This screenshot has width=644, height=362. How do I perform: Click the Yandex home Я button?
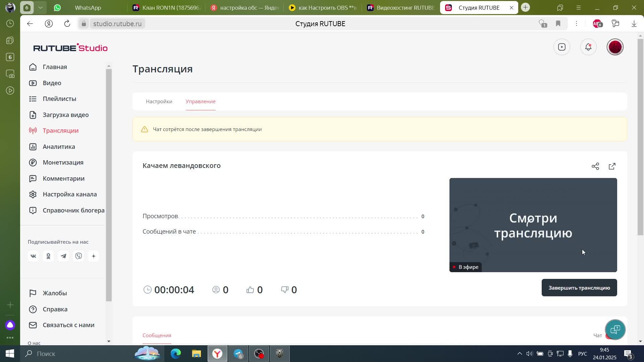(x=49, y=24)
